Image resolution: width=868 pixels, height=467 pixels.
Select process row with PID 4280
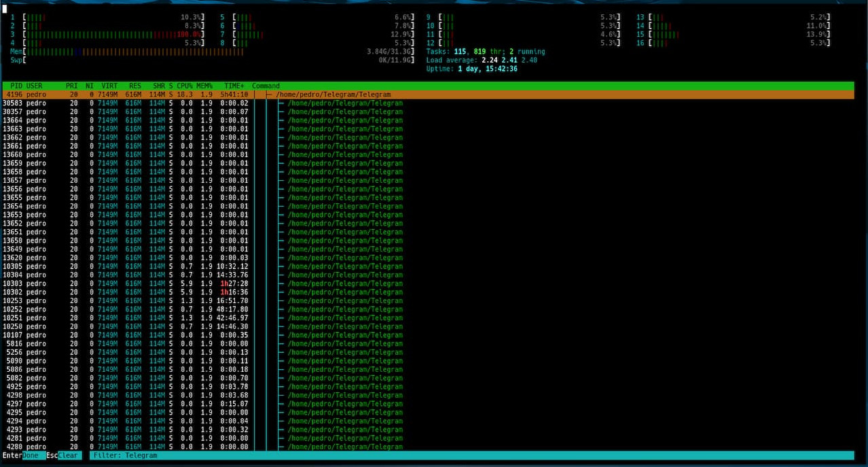point(428,447)
